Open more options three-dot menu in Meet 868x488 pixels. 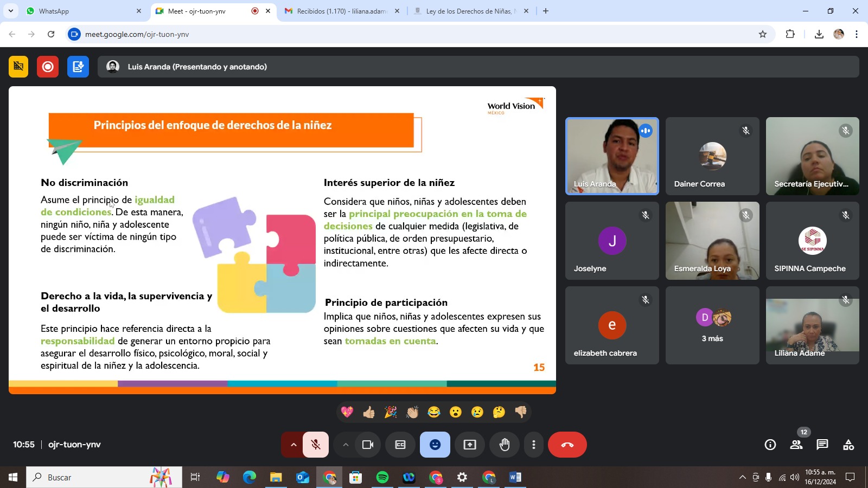pos(534,445)
